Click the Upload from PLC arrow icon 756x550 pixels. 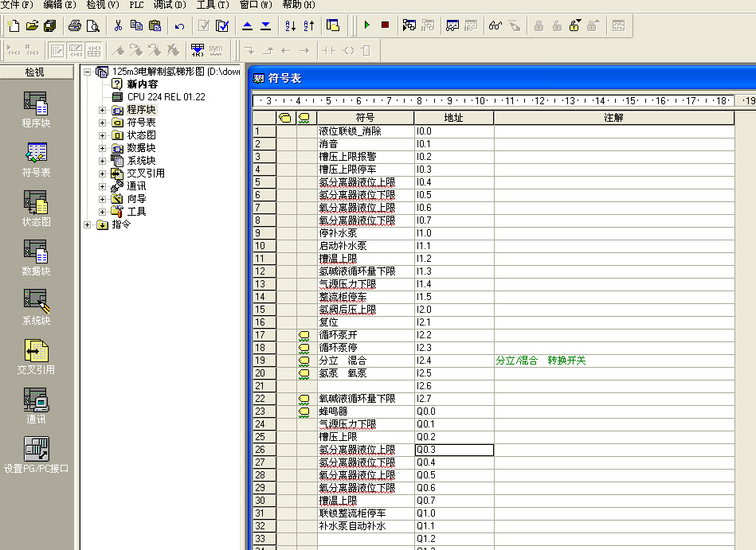click(247, 25)
